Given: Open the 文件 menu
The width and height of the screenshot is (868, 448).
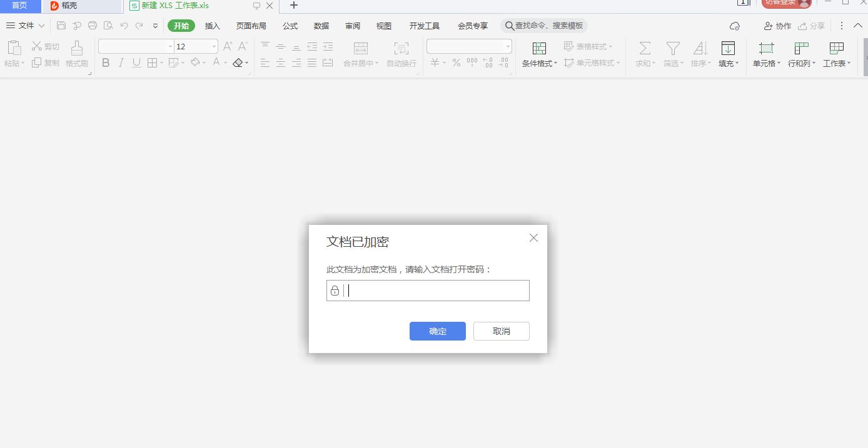Looking at the screenshot, I should (25, 26).
